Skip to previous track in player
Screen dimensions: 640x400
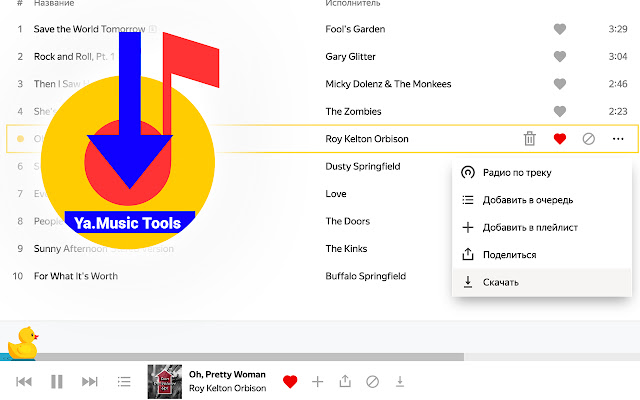pos(24,382)
